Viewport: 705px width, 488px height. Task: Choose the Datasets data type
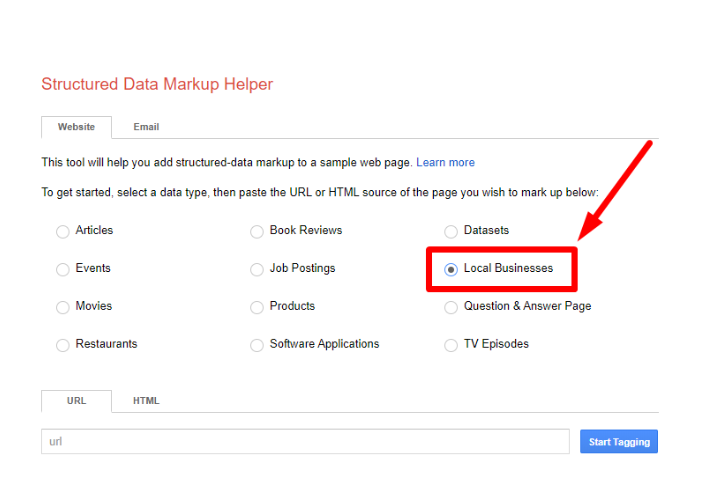pos(451,232)
